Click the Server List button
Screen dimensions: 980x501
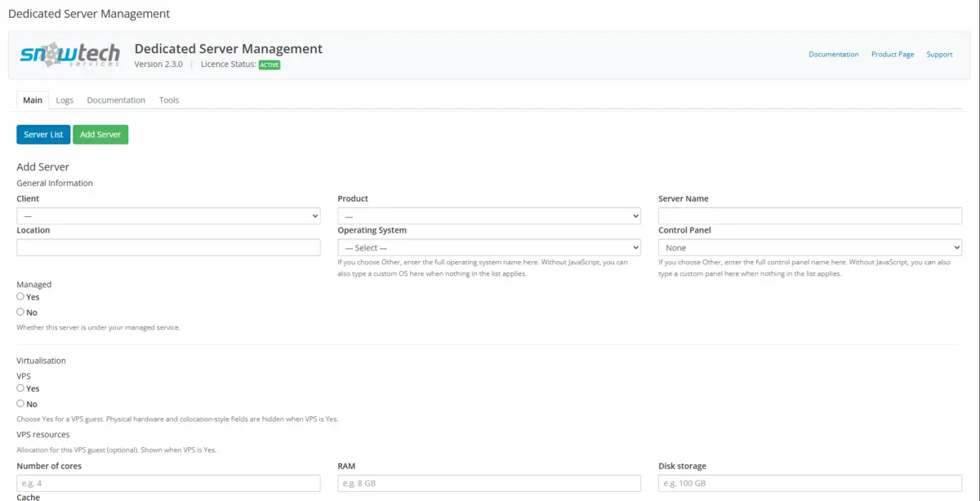43,135
